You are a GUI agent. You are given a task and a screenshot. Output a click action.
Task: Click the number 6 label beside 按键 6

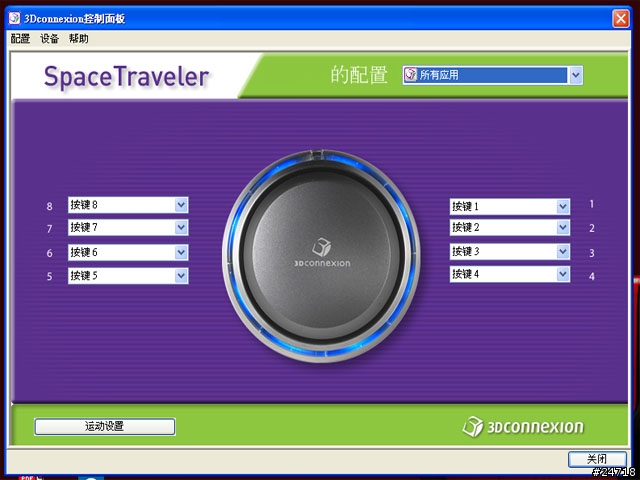click(49, 253)
